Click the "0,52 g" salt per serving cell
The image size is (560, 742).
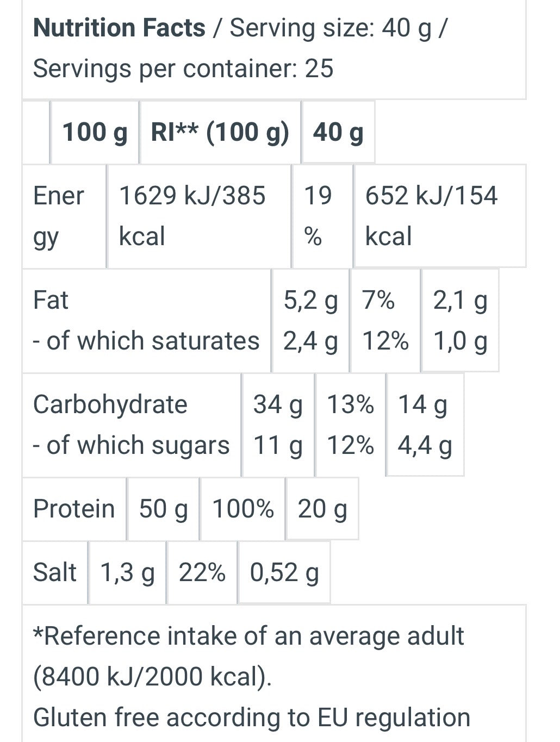[x=284, y=572]
